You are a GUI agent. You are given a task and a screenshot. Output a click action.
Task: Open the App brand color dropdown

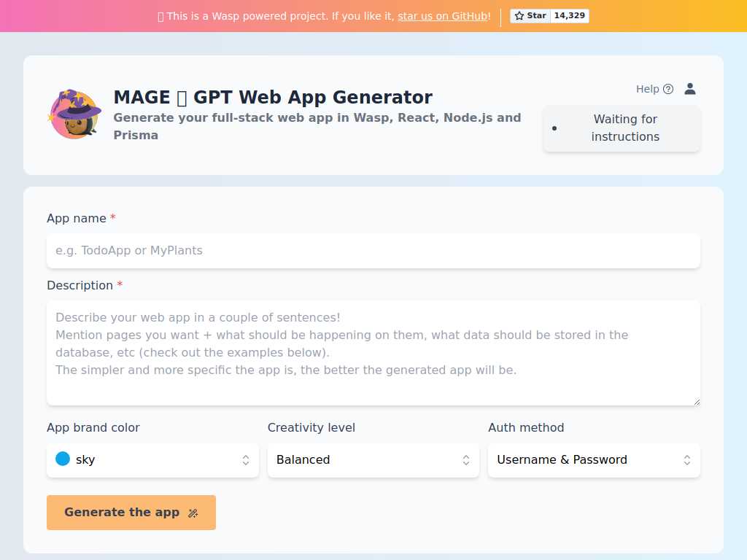click(x=152, y=460)
